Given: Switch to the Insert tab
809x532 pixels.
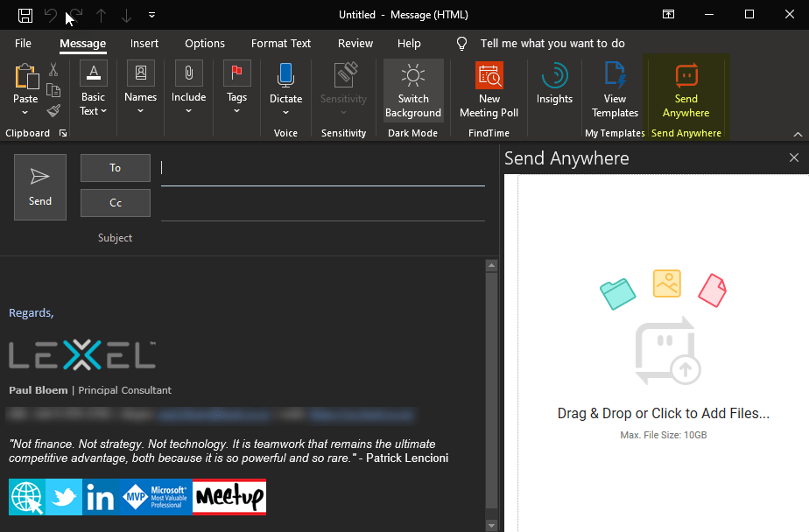Looking at the screenshot, I should click(x=144, y=43).
